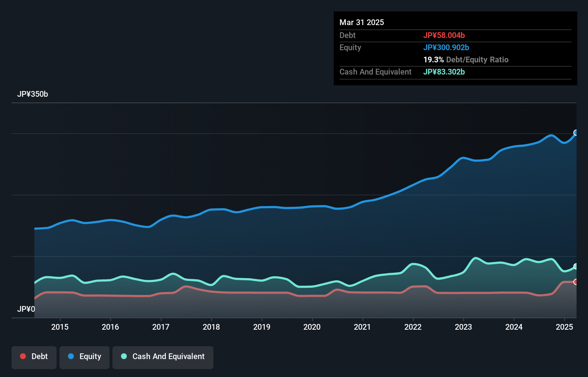Viewport: 588px width, 377px height.
Task: Expand the Debt/Equity Ratio row
Action: tap(466, 59)
